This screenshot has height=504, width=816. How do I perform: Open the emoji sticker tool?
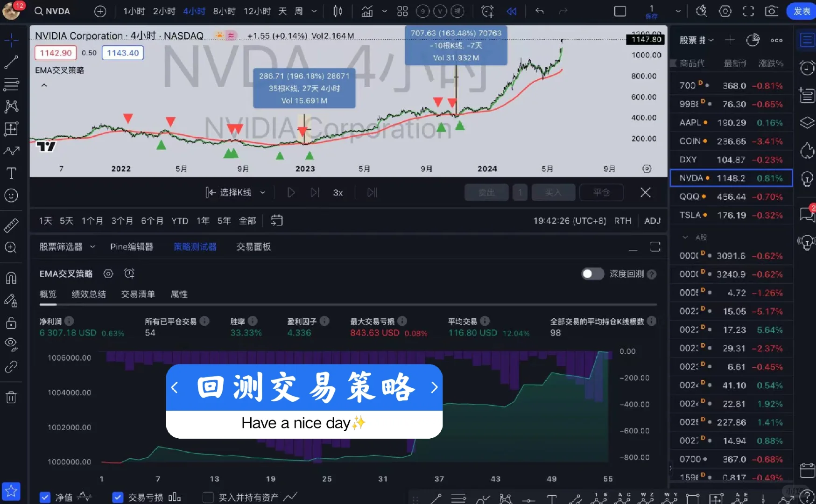pyautogui.click(x=11, y=196)
